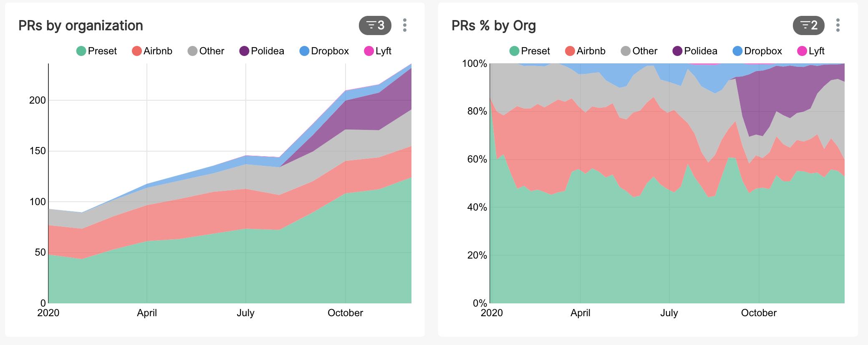The width and height of the screenshot is (868, 345).
Task: Open three-dot menu for PRs % by Org
Action: point(838,25)
